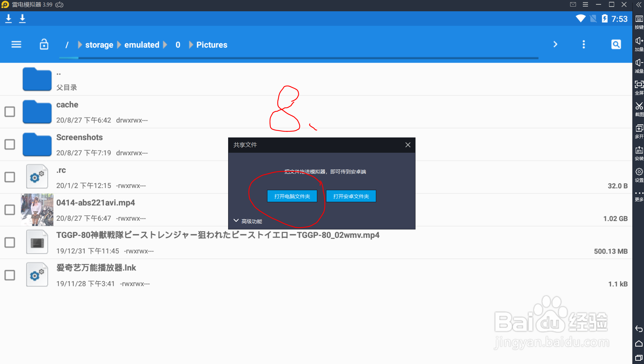Navigate to folder 0 in breadcrumb
This screenshot has height=364, width=644.
click(x=178, y=45)
